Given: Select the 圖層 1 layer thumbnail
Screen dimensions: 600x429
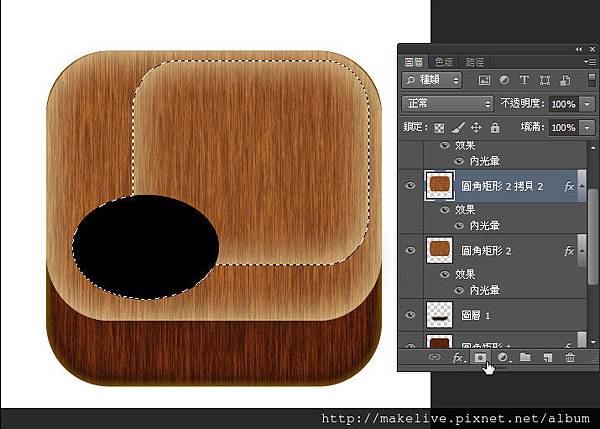Looking at the screenshot, I should tap(439, 315).
